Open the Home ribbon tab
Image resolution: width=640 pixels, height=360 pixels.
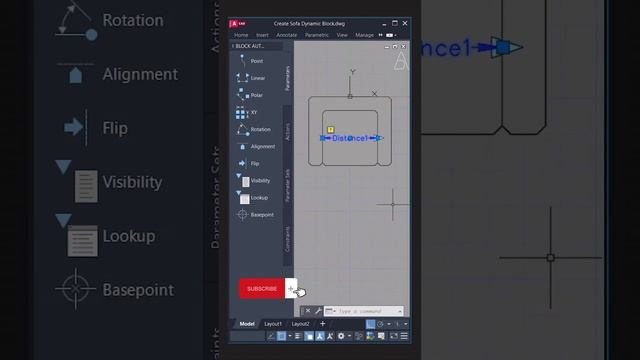pos(241,35)
